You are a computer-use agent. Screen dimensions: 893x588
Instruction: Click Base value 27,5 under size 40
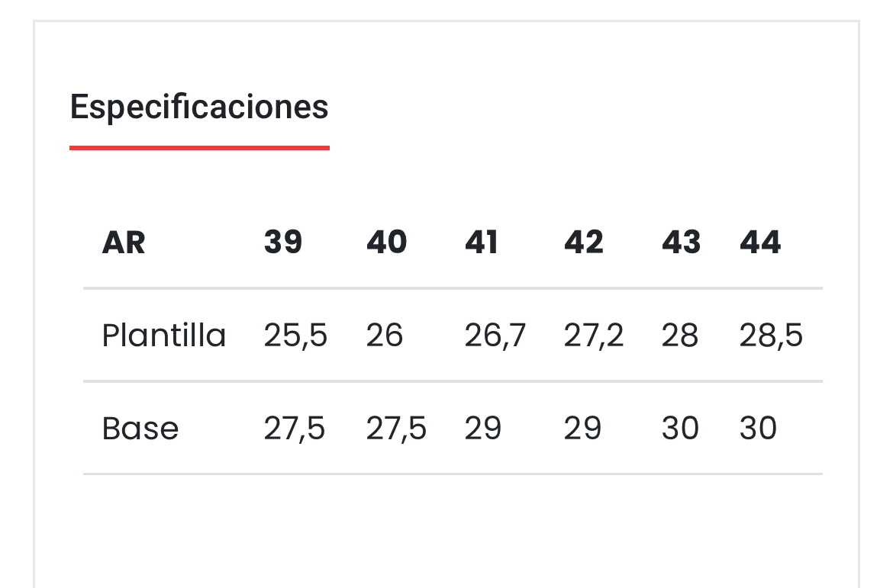[x=396, y=428]
